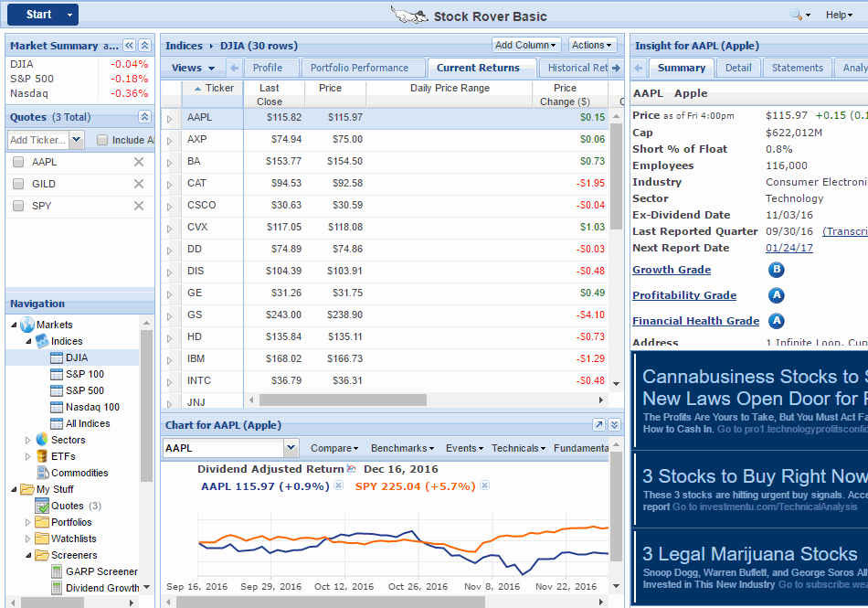Collapse the Quotes panel
This screenshot has height=608, width=868.
coord(144,117)
